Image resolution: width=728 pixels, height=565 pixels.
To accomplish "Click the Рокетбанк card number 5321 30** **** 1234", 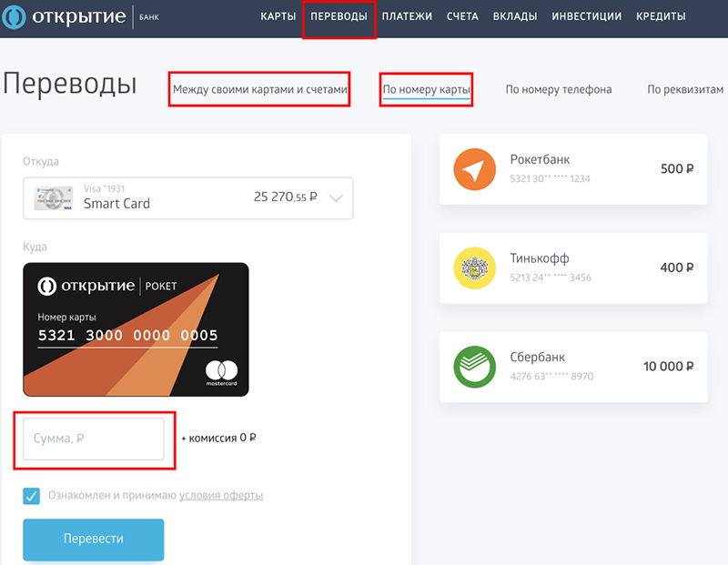I will [551, 178].
